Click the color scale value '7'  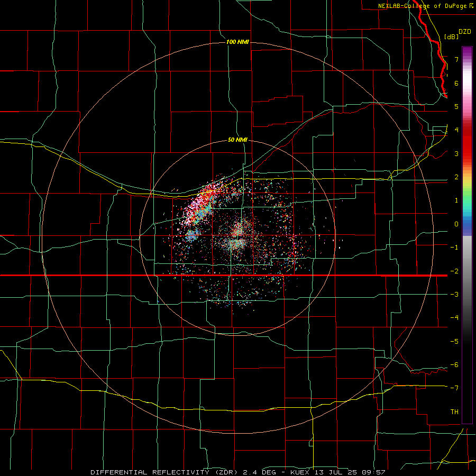point(456,59)
